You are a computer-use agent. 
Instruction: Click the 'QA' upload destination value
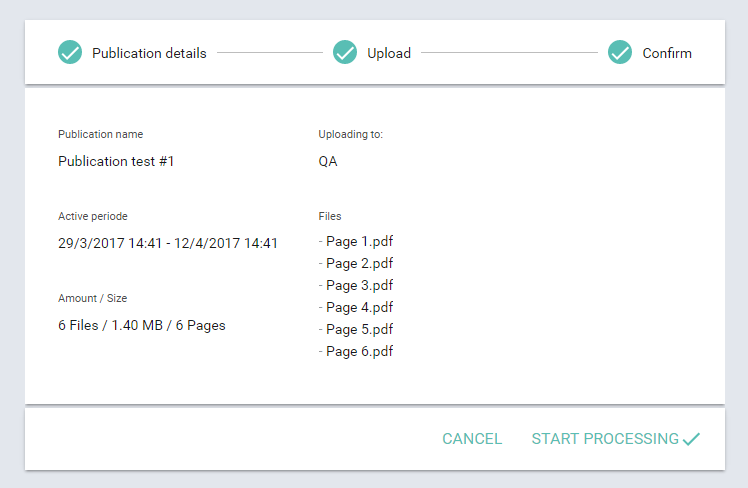[x=328, y=161]
